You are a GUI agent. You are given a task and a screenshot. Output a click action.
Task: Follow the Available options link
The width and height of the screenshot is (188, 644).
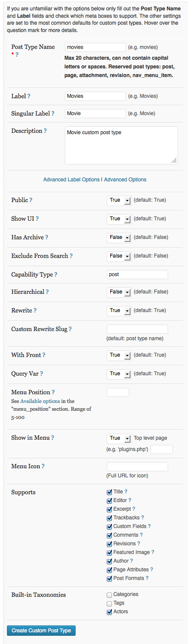pos(40,401)
